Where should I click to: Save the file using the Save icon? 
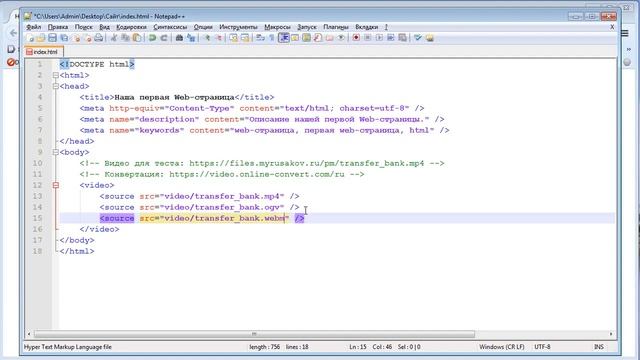point(52,38)
